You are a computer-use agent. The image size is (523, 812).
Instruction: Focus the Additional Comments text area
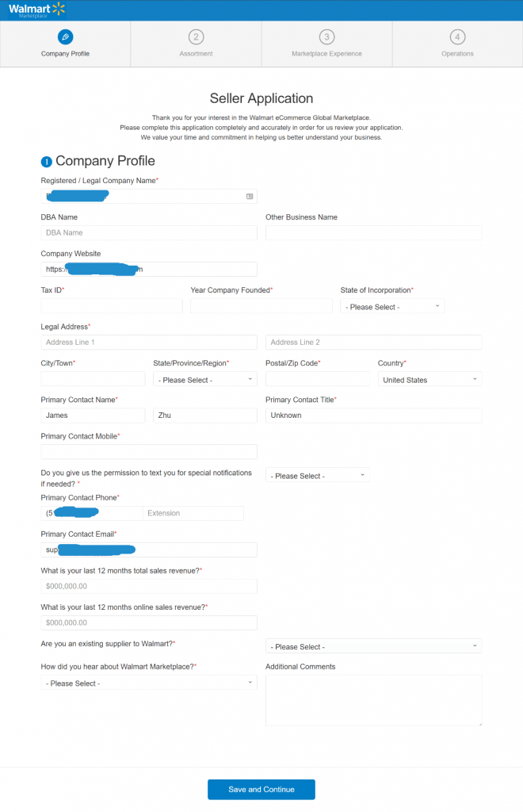(x=373, y=700)
